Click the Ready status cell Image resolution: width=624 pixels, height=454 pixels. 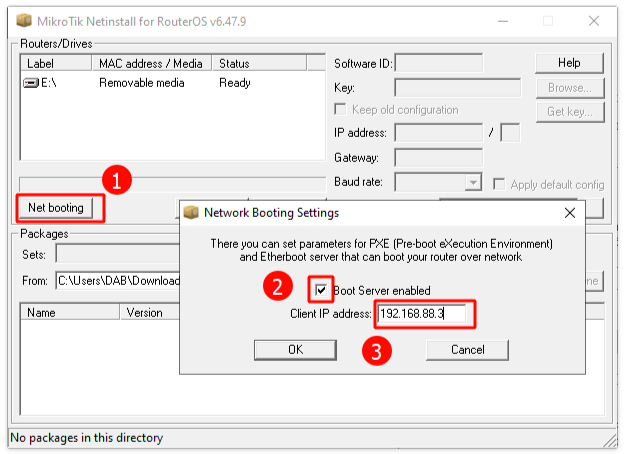pyautogui.click(x=235, y=83)
